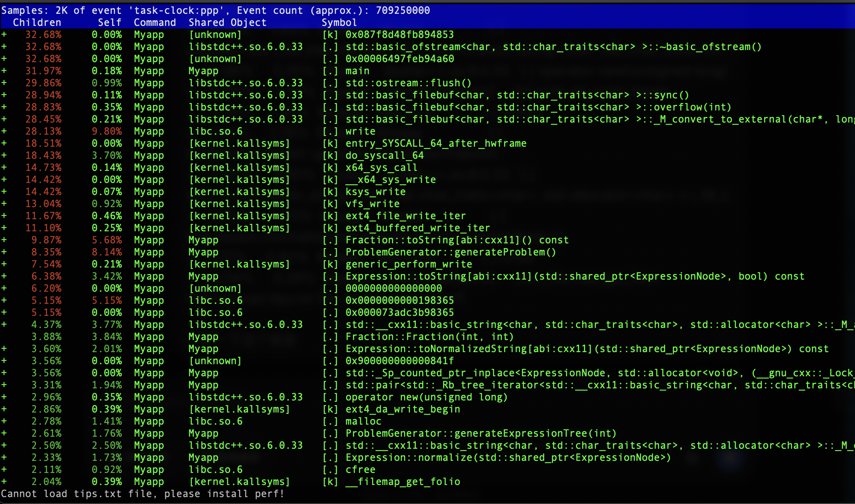Select the generic_perform_write row
Screen dimensions: 855x504
tap(408, 264)
